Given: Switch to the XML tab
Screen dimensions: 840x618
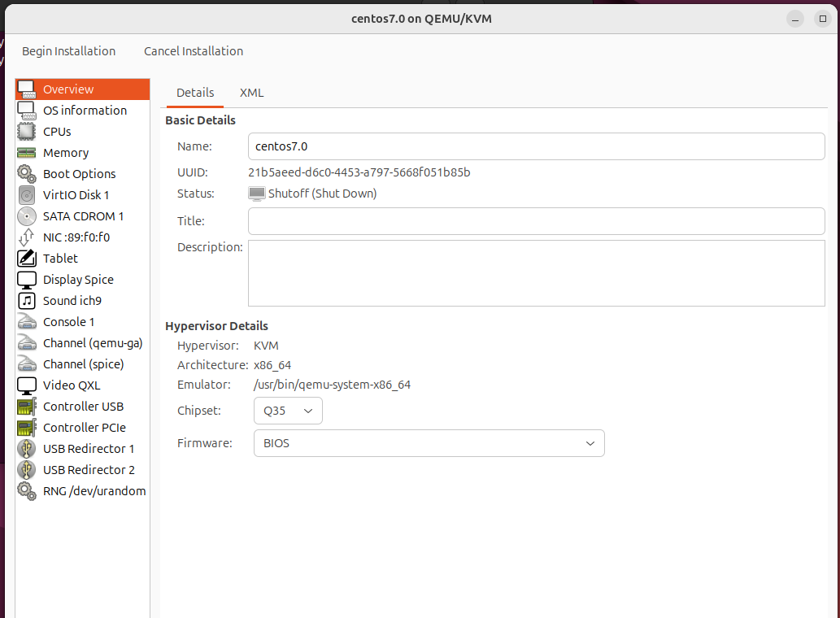Looking at the screenshot, I should click(x=252, y=93).
